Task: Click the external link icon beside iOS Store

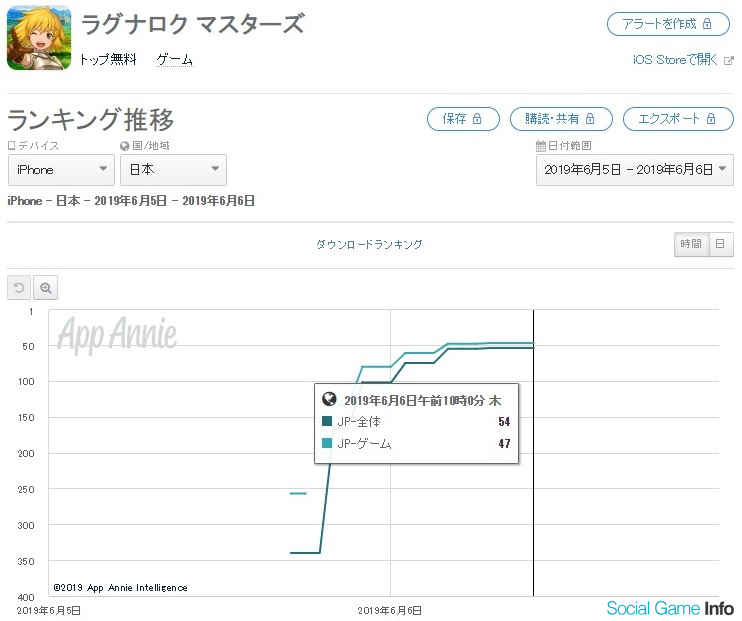Action: tap(729, 61)
